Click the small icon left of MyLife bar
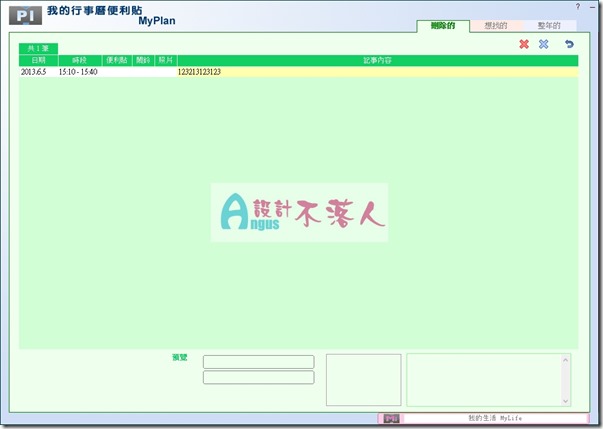 tap(391, 418)
